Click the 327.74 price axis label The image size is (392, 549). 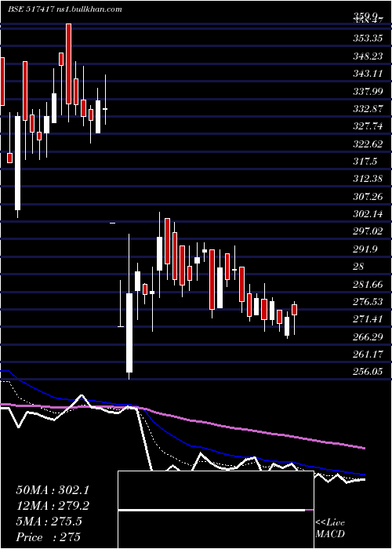coord(367,126)
